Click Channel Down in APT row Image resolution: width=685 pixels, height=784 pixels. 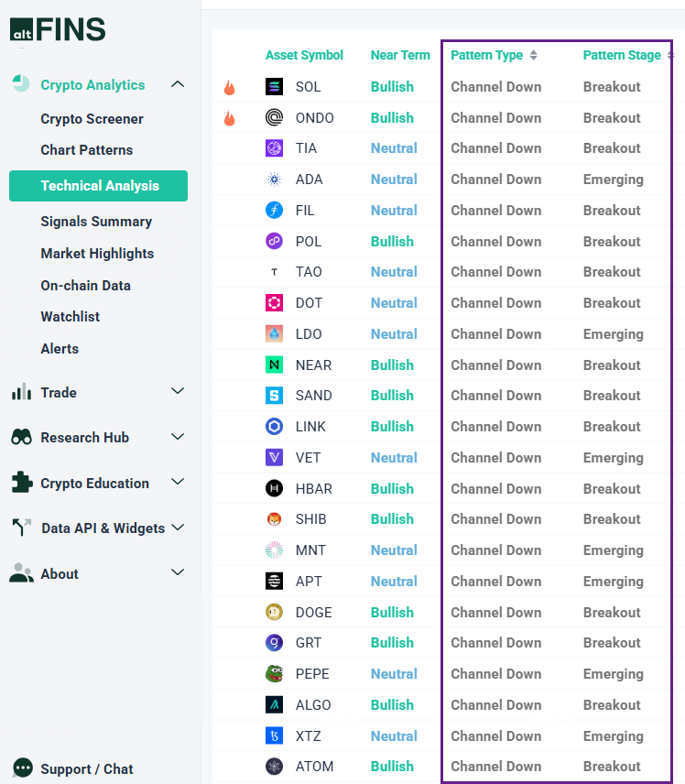[x=496, y=581]
